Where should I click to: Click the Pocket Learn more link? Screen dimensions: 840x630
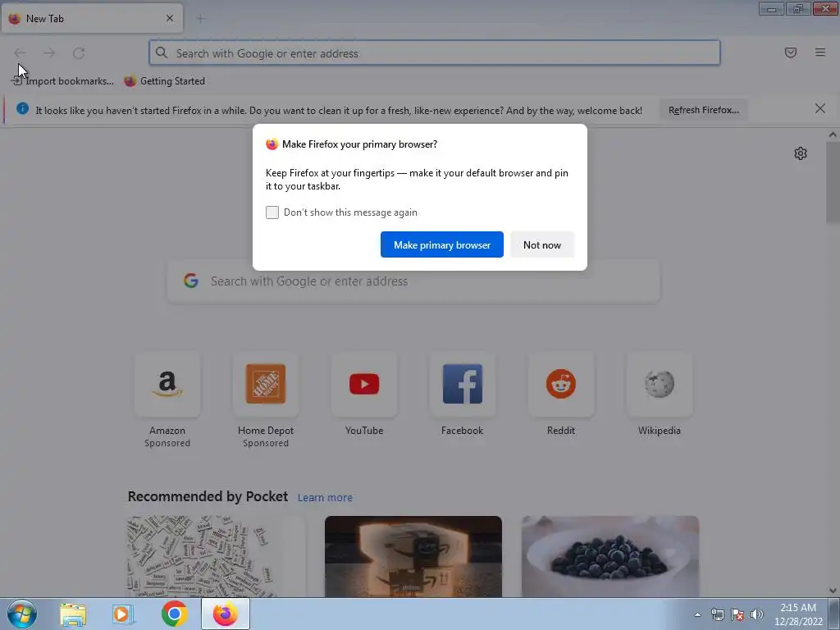(325, 498)
